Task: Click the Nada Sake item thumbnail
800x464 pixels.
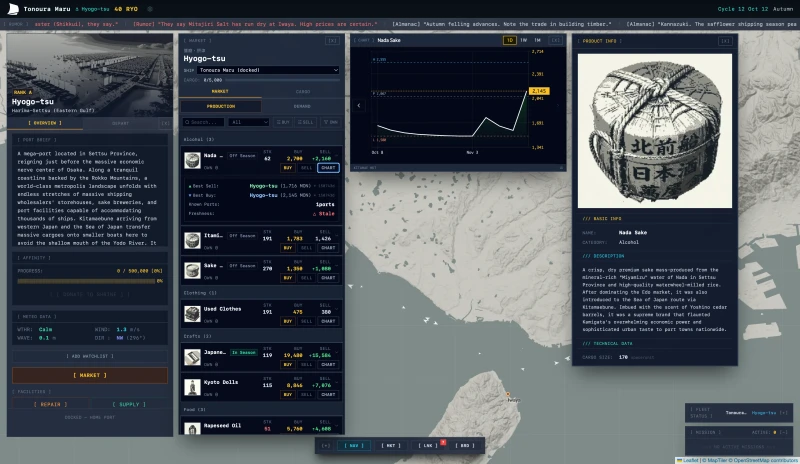Action: coord(192,160)
